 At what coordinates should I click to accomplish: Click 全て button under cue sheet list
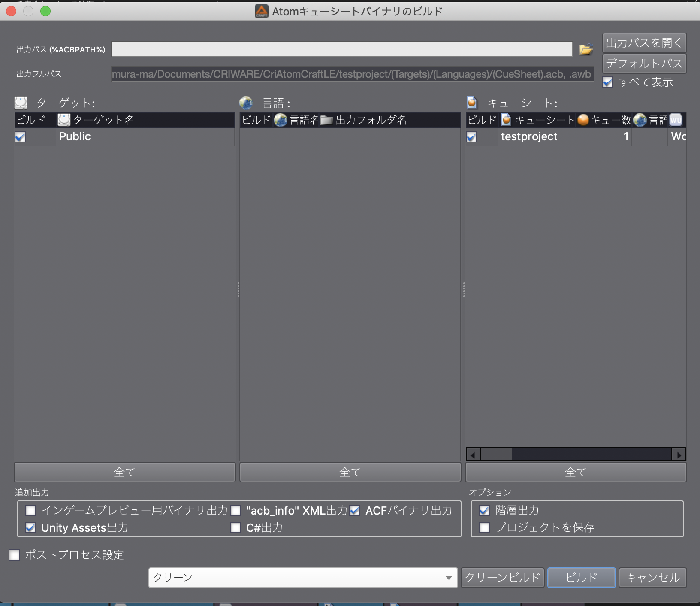(576, 472)
